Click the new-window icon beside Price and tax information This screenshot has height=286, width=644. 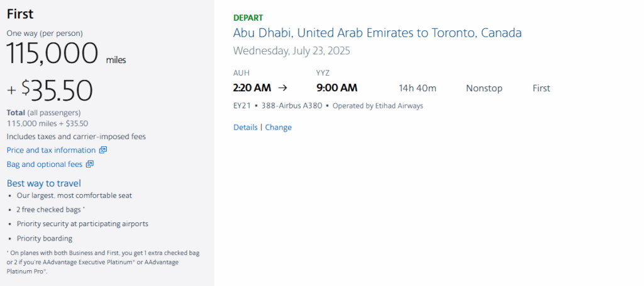point(103,151)
